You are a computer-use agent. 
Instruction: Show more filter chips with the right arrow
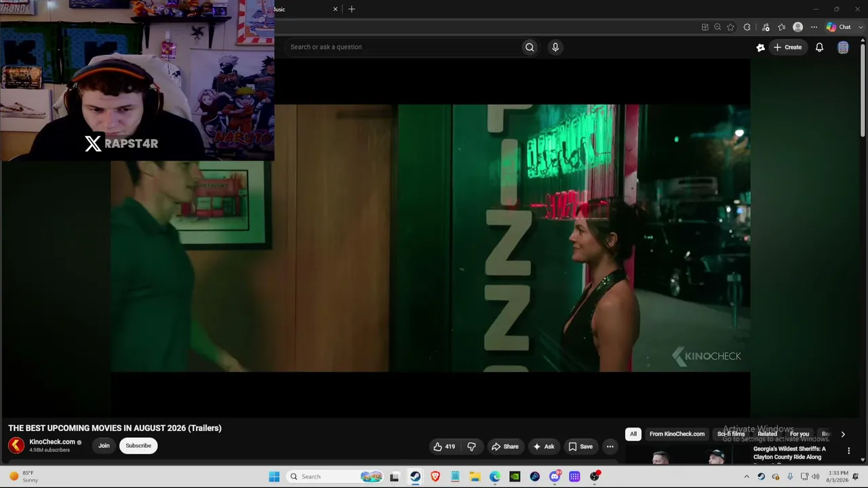coord(843,434)
